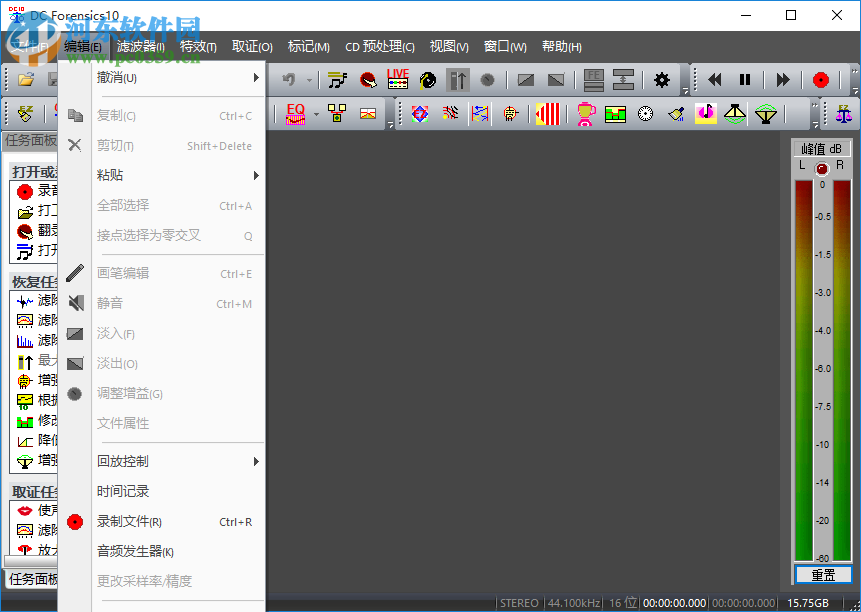This screenshot has width=861, height=612.
Task: Open the 窗口 menu
Action: tap(505, 47)
